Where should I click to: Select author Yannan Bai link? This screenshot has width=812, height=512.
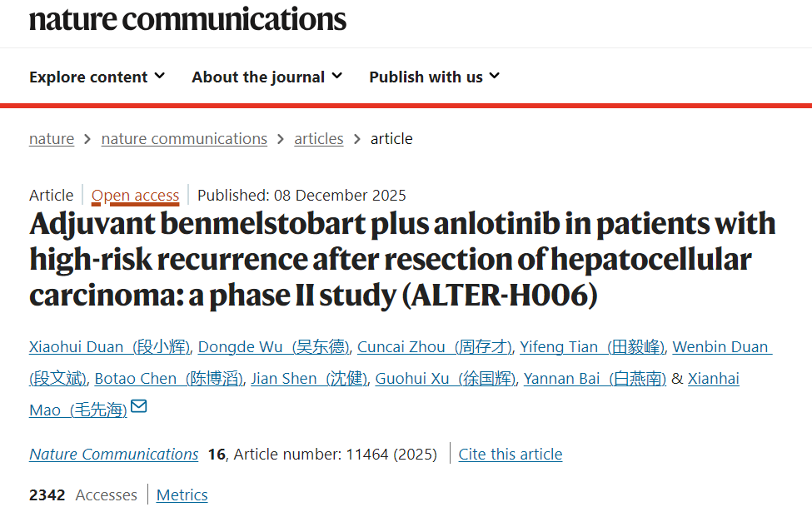(594, 379)
